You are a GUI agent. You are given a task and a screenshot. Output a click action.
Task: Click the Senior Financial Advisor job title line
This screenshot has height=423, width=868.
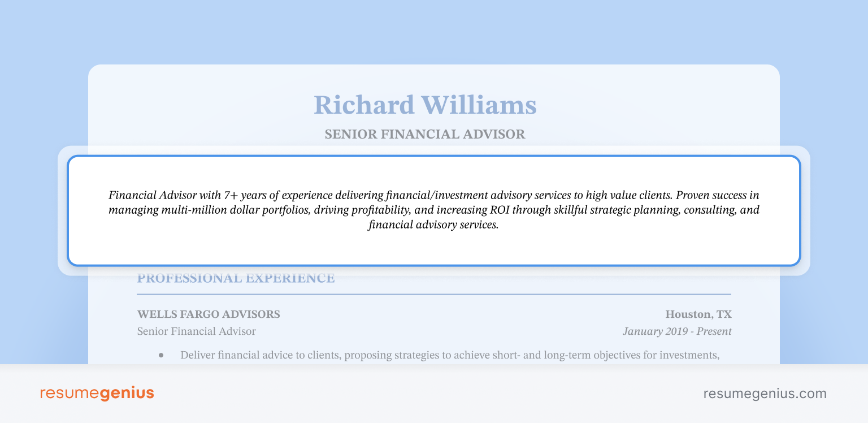tap(196, 331)
